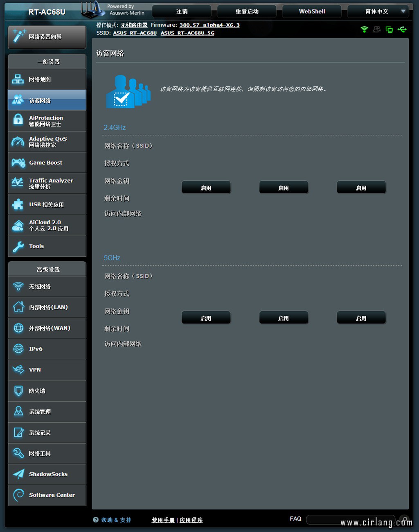The height and width of the screenshot is (532, 419).
Task: Click the USB 相关应用 puzzle icon
Action: click(18, 204)
